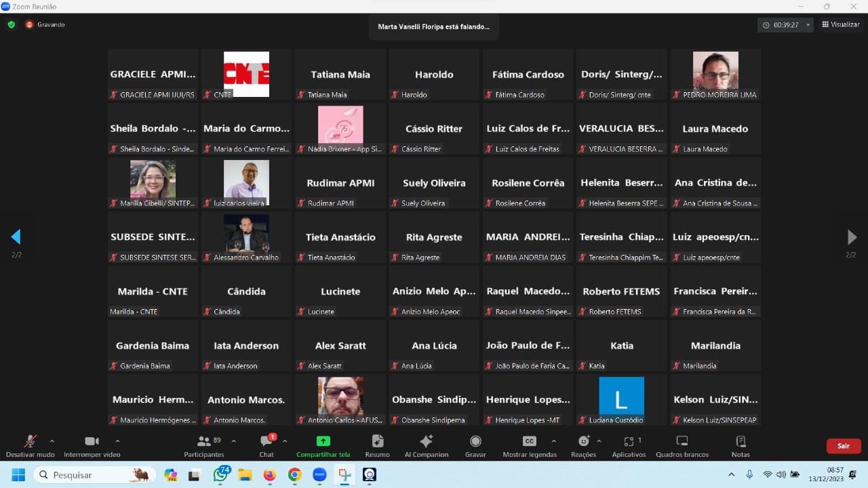Toggle captions with Mostrar legendas
Image resolution: width=868 pixels, height=488 pixels.
pyautogui.click(x=530, y=446)
